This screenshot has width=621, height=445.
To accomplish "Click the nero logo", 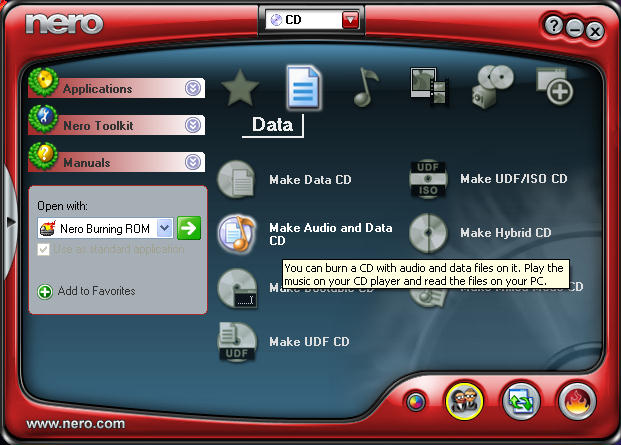I will point(64,23).
